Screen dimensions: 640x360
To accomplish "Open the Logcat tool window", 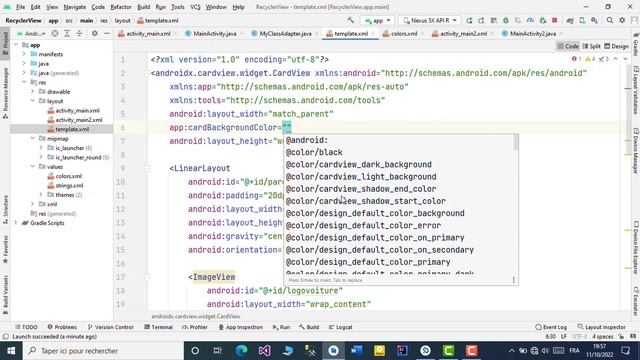I will point(340,327).
